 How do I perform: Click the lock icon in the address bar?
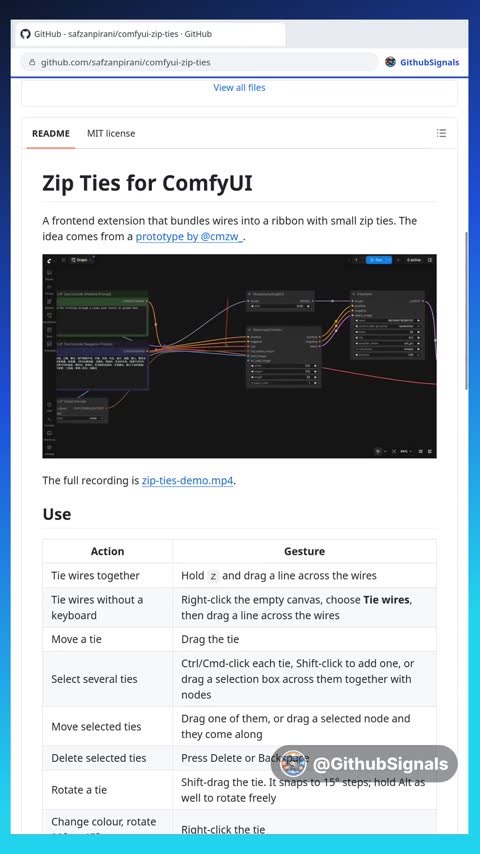tap(32, 63)
